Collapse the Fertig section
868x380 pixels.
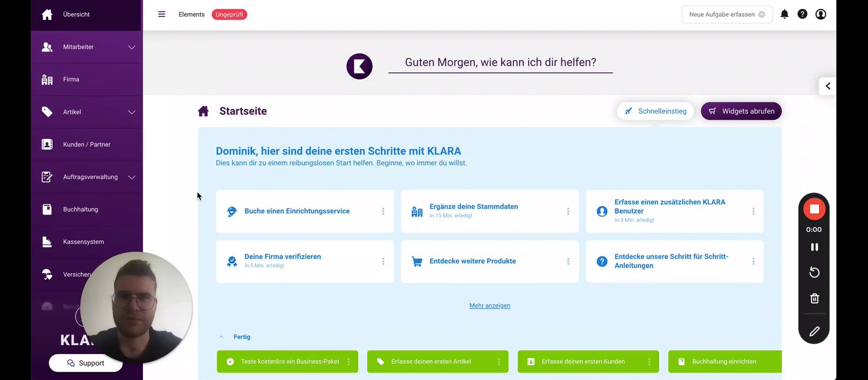pos(222,337)
